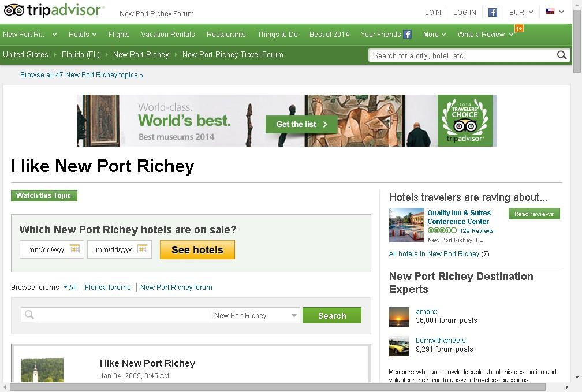The height and width of the screenshot is (392, 582).
Task: Open the check-in date calendar icon
Action: click(x=74, y=249)
